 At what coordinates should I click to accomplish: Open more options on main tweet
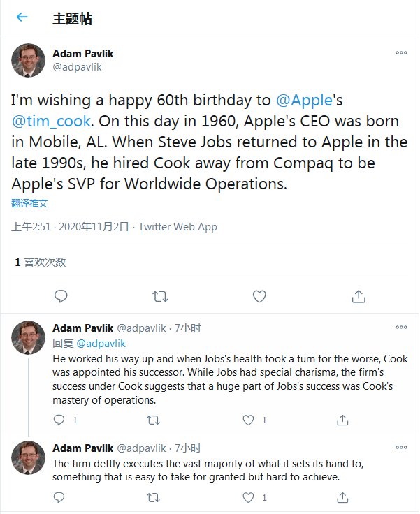click(401, 53)
